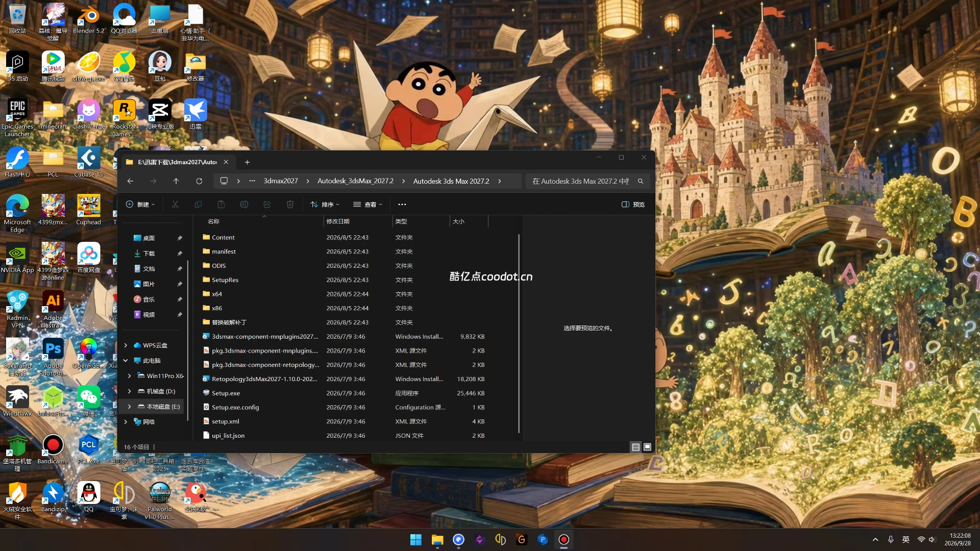
Task: Click the Copy icon in Explorer toolbar
Action: pos(198,205)
